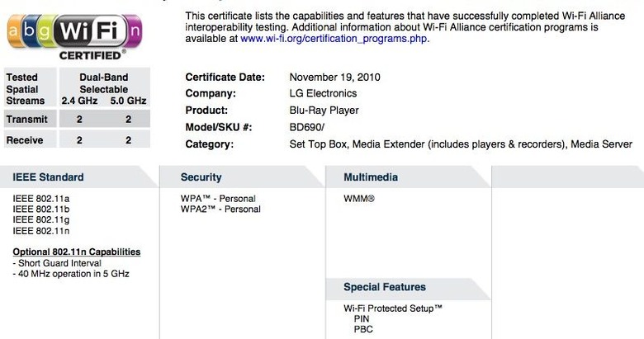The width and height of the screenshot is (644, 339).
Task: Click the PIN setup method
Action: (x=362, y=319)
